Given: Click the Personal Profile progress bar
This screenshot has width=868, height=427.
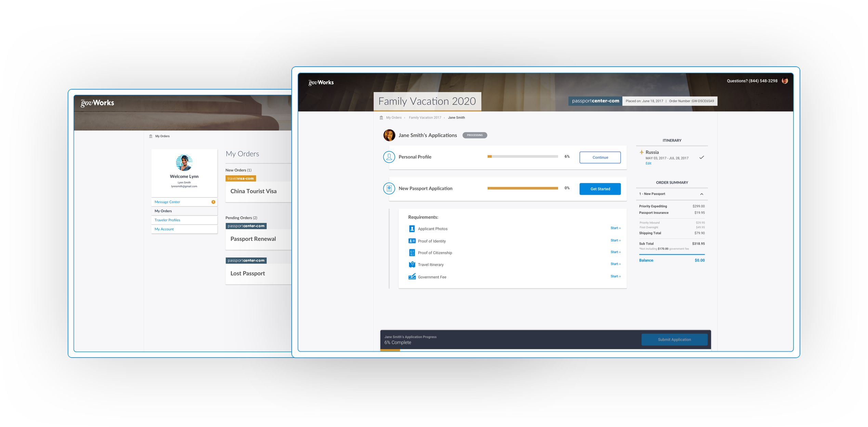Looking at the screenshot, I should (522, 157).
